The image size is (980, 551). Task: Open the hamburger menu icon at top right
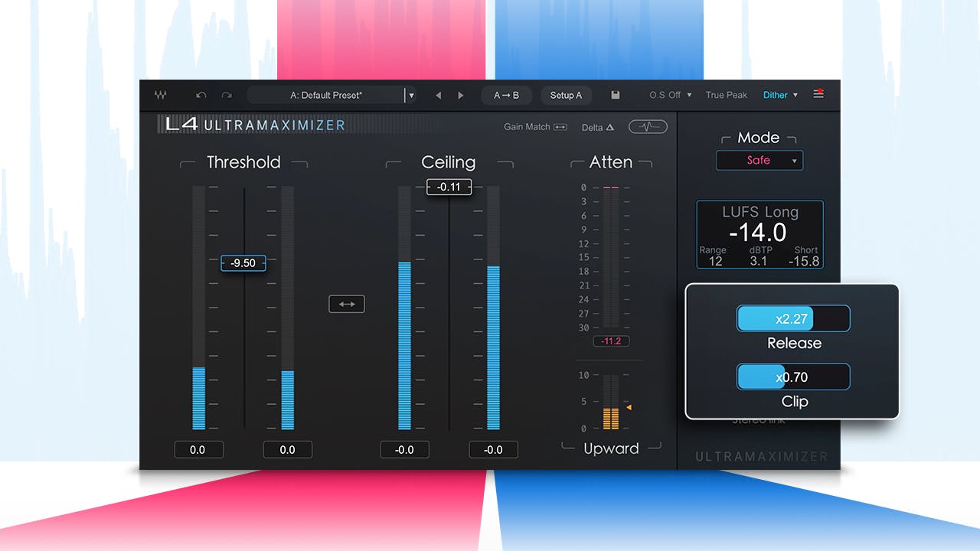[x=818, y=93]
